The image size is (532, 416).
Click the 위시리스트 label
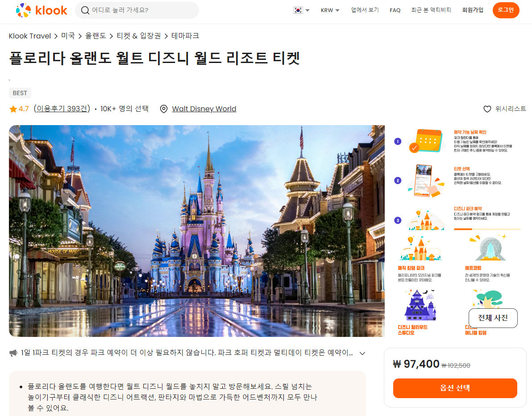click(511, 109)
